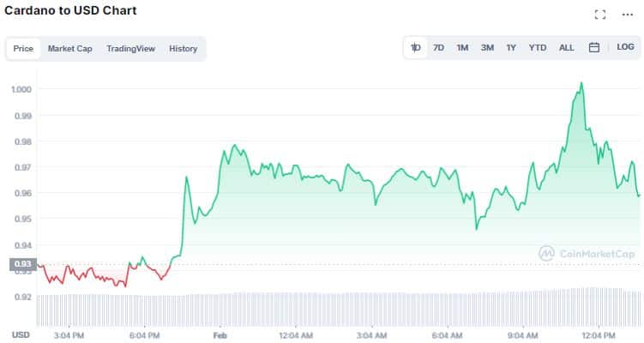Click the 1.000 y-axis label
This screenshot has width=644, height=343.
(21, 89)
